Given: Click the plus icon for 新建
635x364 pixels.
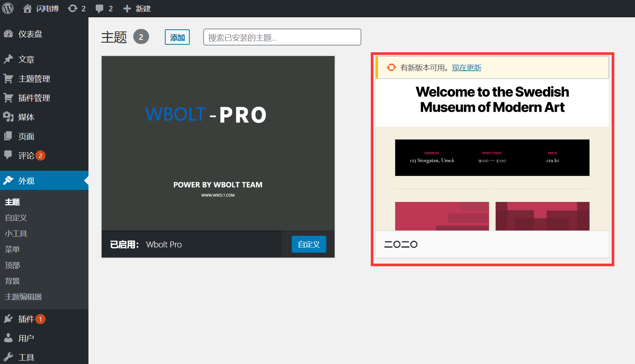Looking at the screenshot, I should click(127, 9).
